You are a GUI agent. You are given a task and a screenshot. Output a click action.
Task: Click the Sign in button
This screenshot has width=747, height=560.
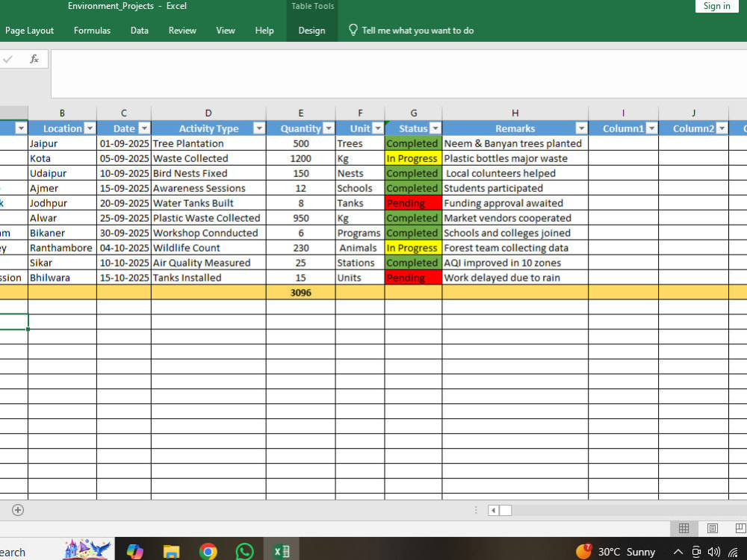click(716, 6)
